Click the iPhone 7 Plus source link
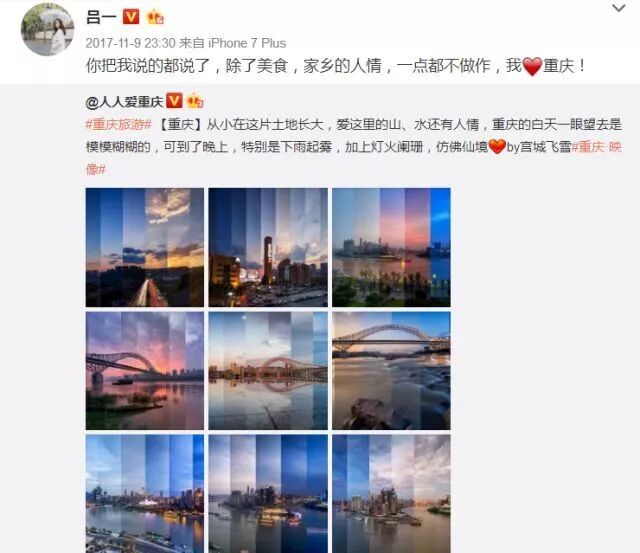This screenshot has height=553, width=640. click(247, 43)
